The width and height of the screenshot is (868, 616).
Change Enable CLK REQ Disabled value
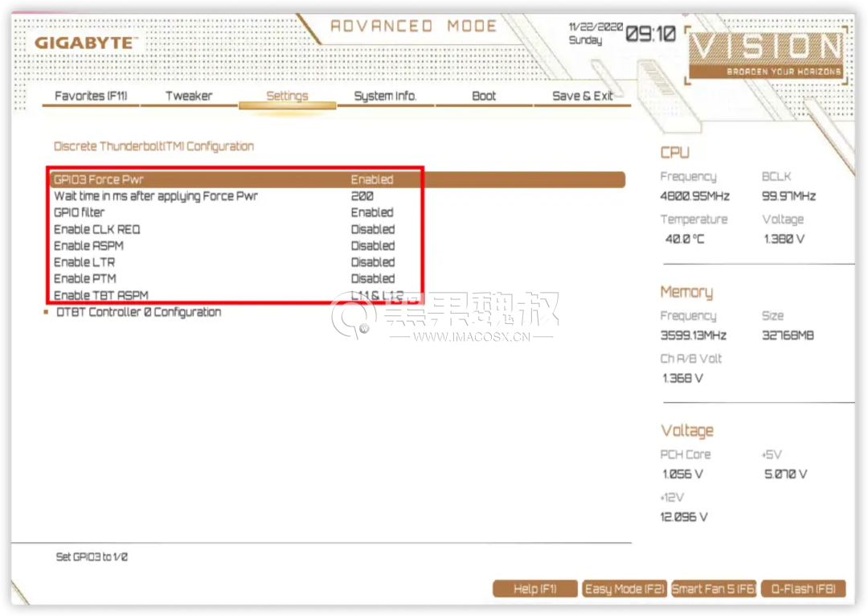(373, 229)
